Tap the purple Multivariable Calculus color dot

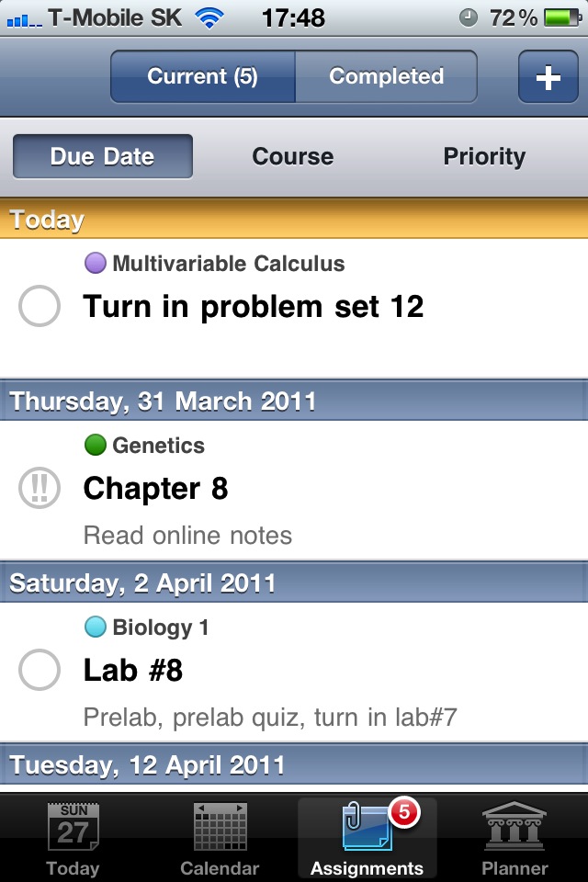pos(96,264)
